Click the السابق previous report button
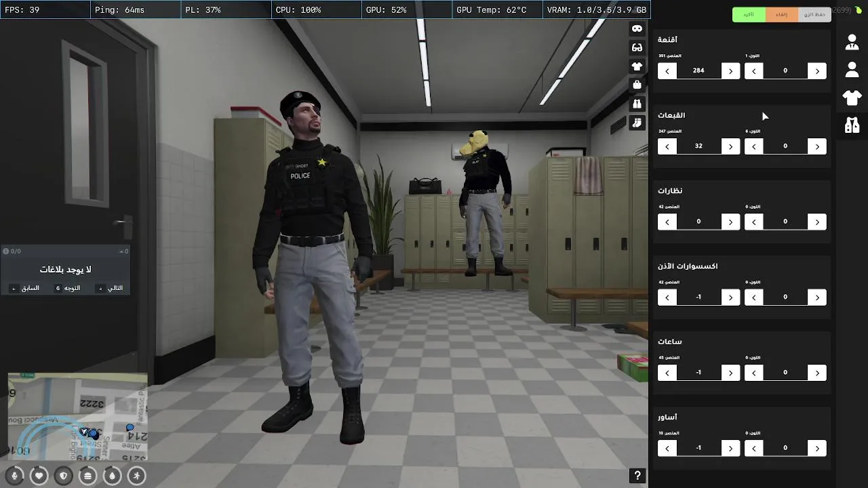The height and width of the screenshot is (488, 868). (x=25, y=288)
